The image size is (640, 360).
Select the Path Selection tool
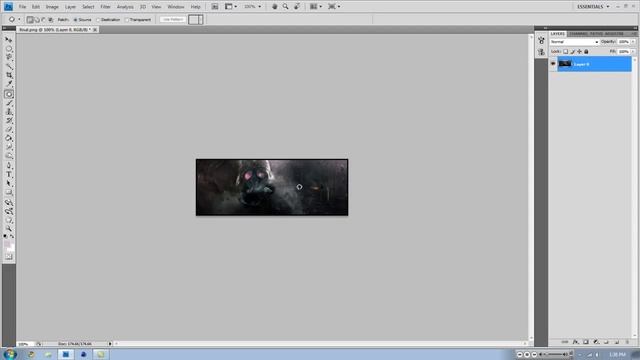pos(9,184)
